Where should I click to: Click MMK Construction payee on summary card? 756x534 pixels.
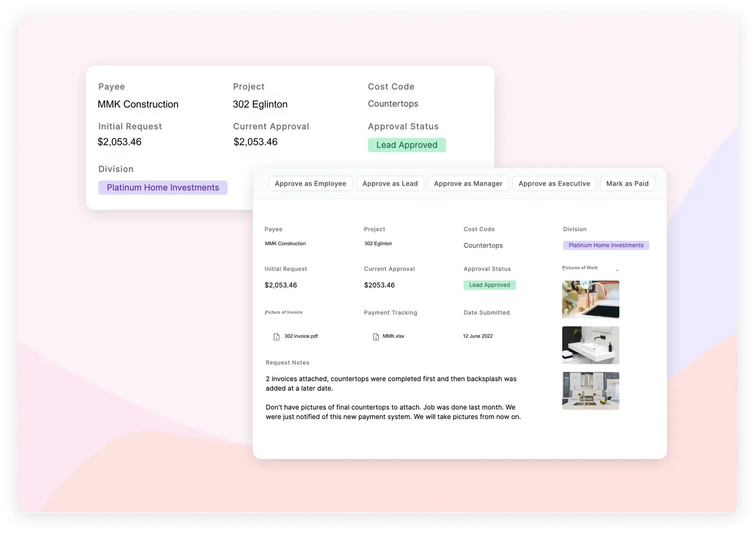[x=138, y=104]
